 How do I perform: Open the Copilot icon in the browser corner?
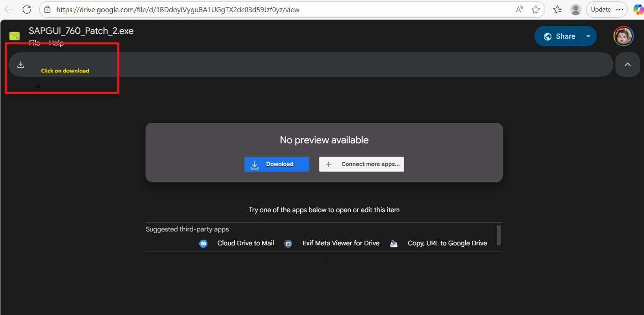pyautogui.click(x=638, y=9)
